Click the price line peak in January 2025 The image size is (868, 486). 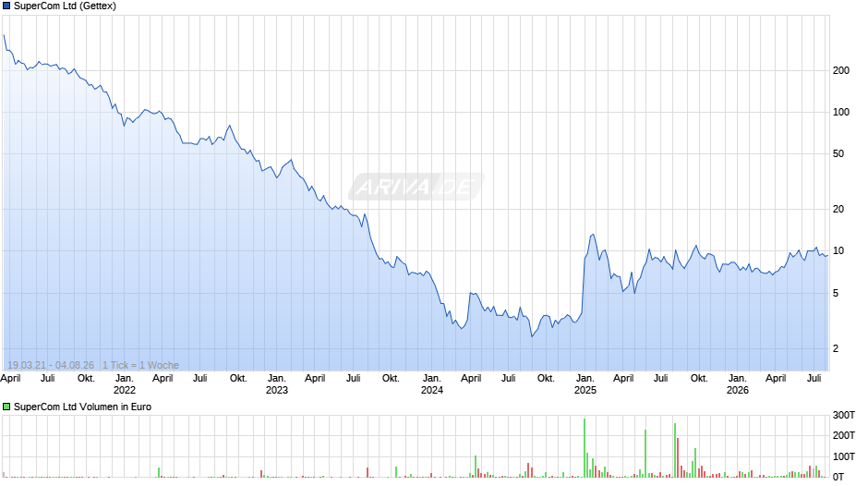click(x=593, y=235)
